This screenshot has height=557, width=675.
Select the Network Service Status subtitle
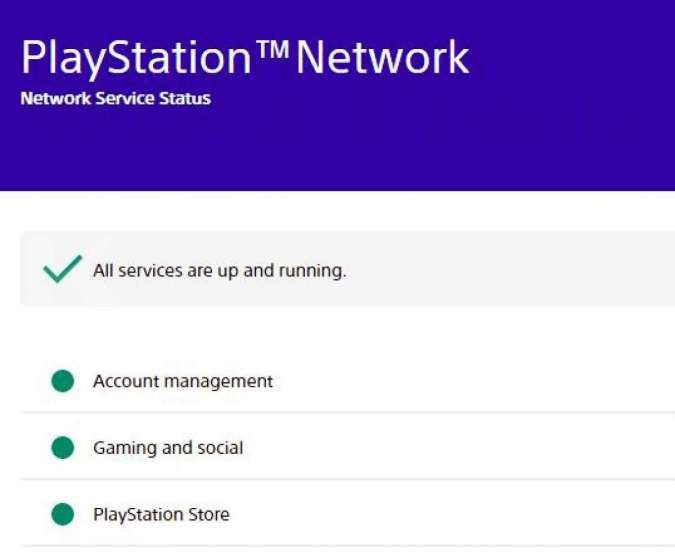tap(115, 99)
